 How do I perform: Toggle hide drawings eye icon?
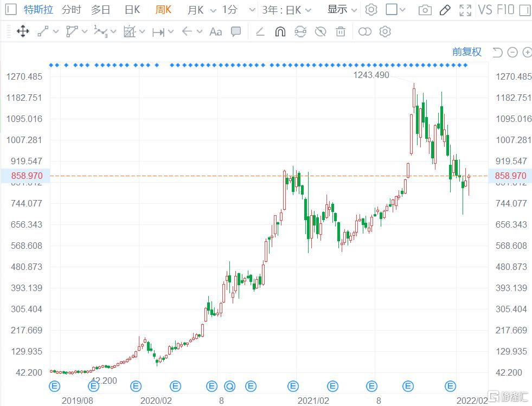coord(321,31)
